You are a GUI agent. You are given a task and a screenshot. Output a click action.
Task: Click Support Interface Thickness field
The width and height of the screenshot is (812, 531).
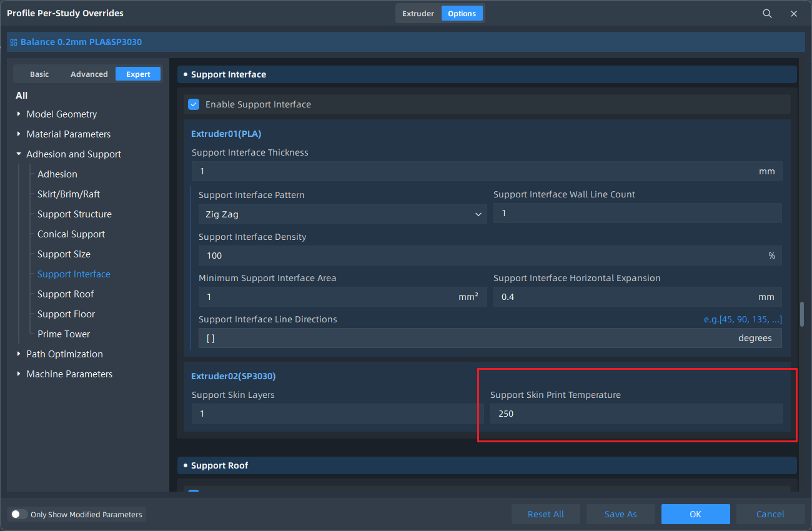(487, 171)
